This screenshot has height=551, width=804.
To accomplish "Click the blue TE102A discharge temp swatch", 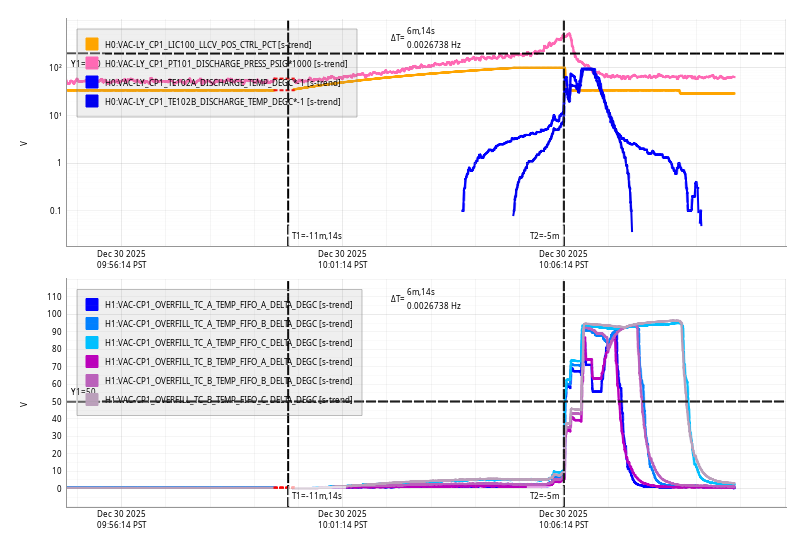I will [x=92, y=82].
